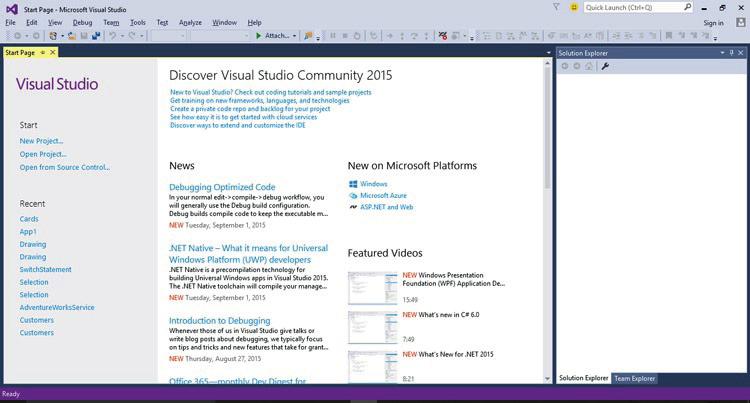Open the document tab list dropdown arrow
This screenshot has height=403, width=750.
coord(549,53)
